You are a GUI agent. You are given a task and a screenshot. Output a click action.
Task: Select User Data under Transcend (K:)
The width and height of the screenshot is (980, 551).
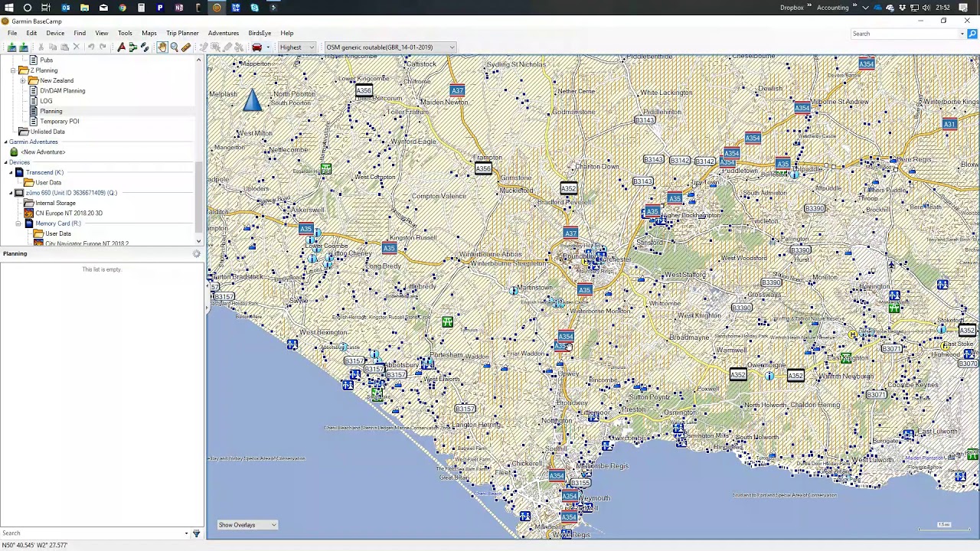[47, 183]
